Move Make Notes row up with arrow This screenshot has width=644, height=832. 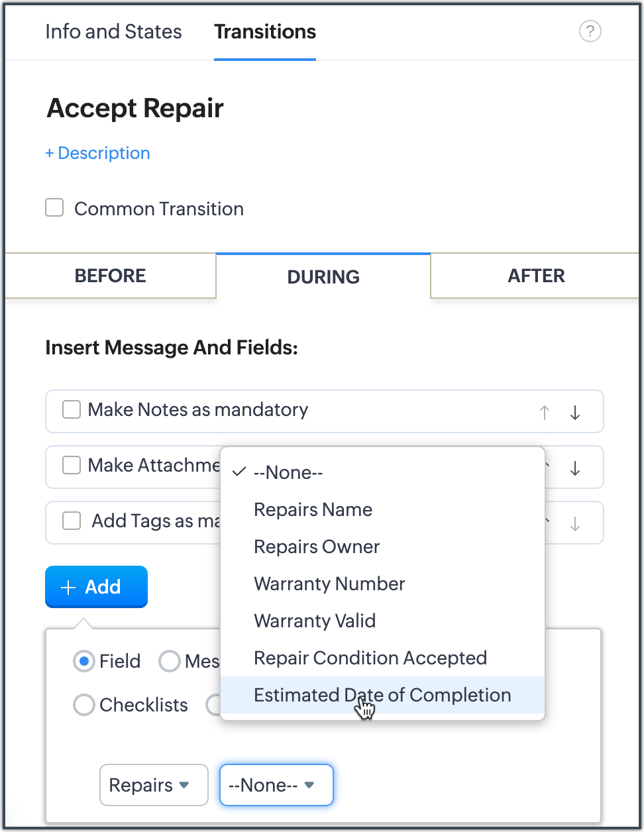click(545, 413)
